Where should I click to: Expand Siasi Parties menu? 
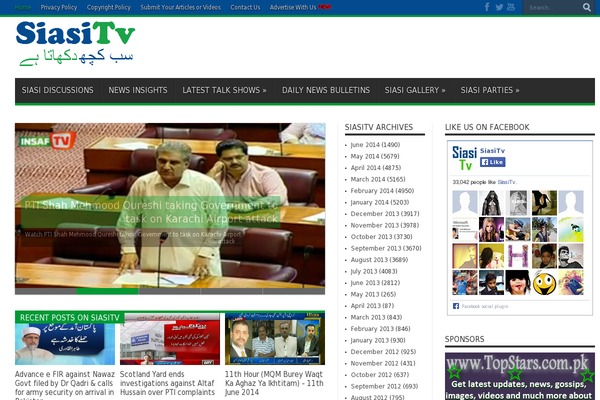point(490,90)
